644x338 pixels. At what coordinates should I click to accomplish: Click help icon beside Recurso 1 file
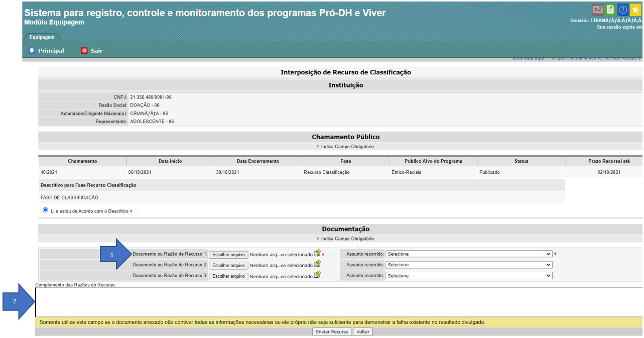(x=317, y=254)
